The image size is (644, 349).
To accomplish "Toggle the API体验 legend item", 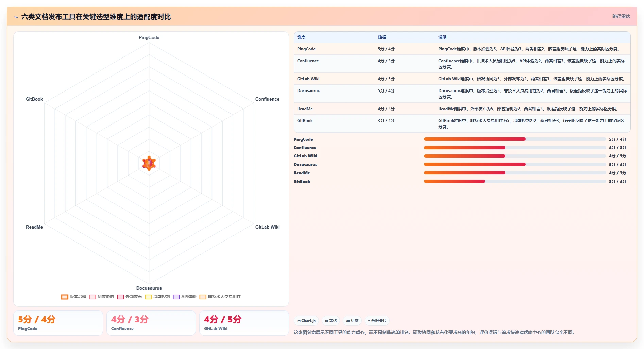I will pyautogui.click(x=185, y=297).
